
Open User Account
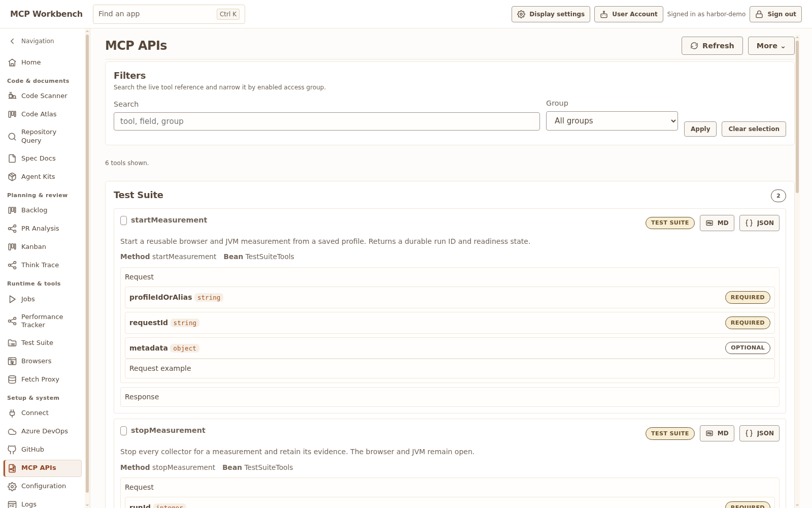(x=628, y=14)
